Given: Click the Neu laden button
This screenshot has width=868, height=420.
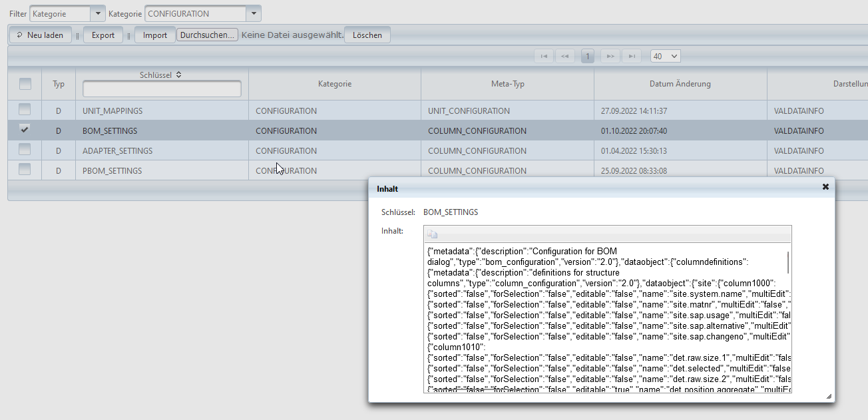Looking at the screenshot, I should pyautogui.click(x=40, y=35).
